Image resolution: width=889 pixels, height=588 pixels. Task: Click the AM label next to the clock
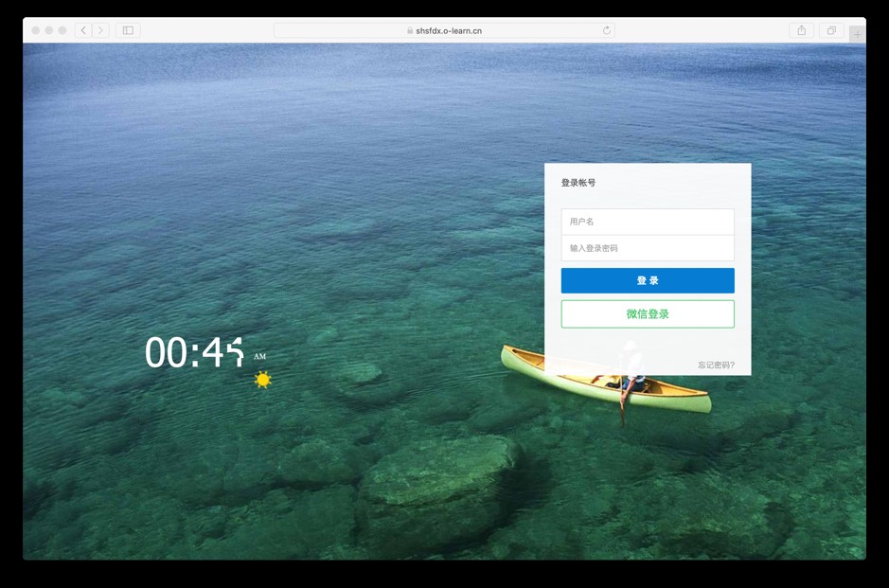[259, 357]
